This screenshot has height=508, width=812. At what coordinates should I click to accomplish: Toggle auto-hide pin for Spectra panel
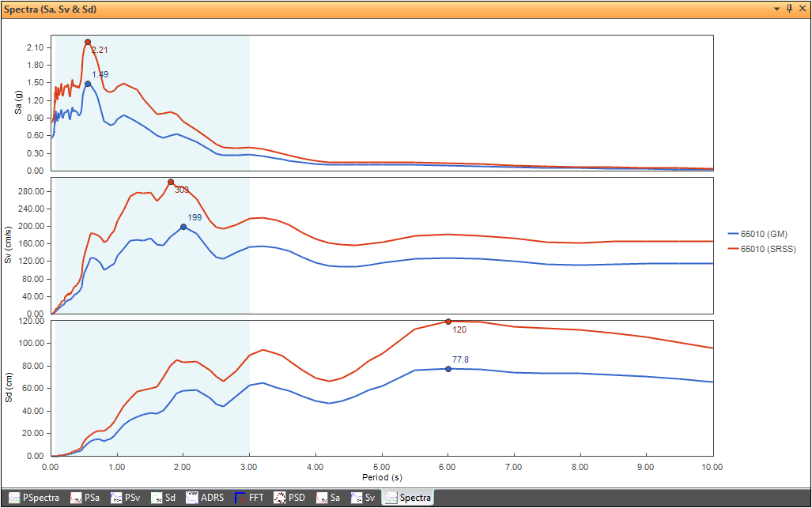coord(789,8)
